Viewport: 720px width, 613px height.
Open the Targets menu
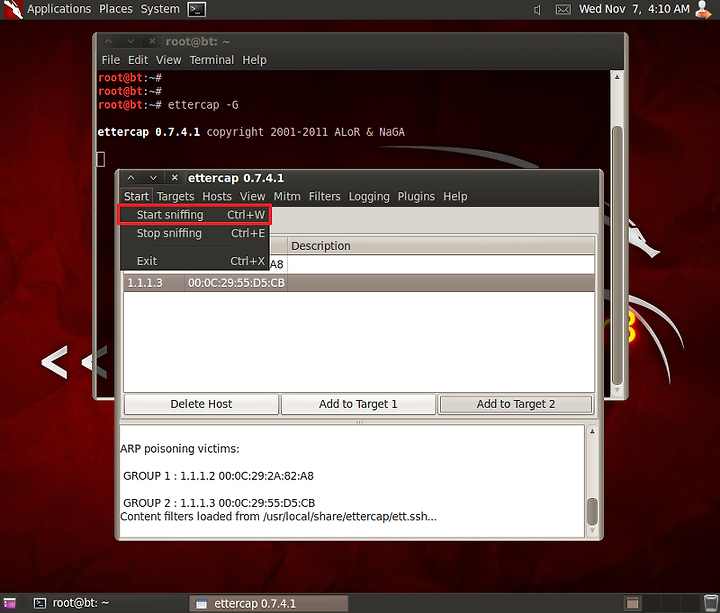(175, 197)
